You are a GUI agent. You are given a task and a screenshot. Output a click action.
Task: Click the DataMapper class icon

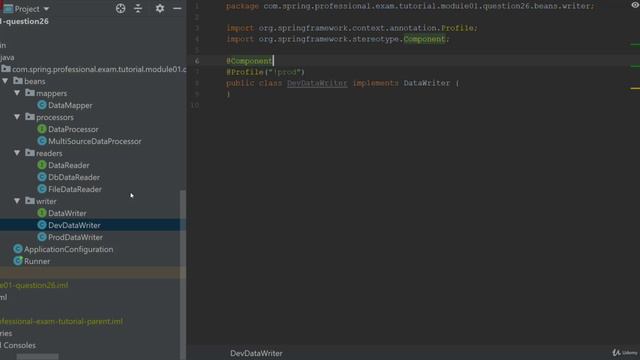point(42,105)
